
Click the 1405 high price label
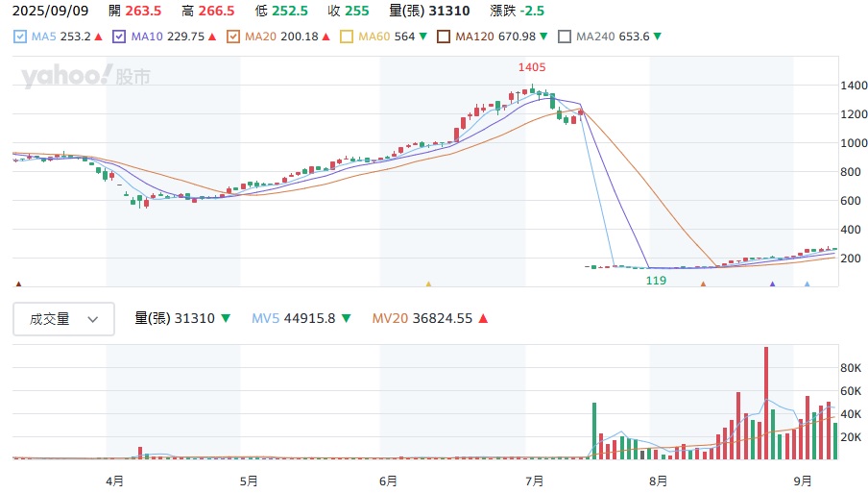[531, 67]
